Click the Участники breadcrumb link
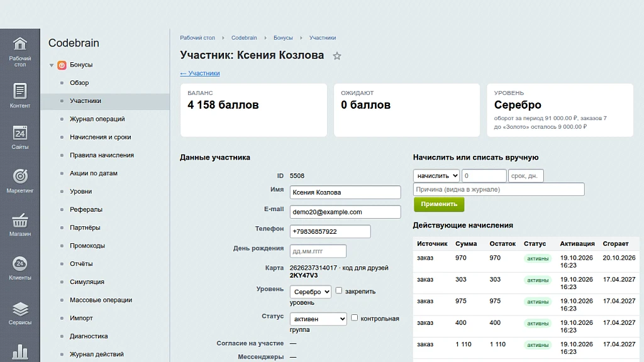Image resolution: width=644 pixels, height=362 pixels. pos(323,38)
